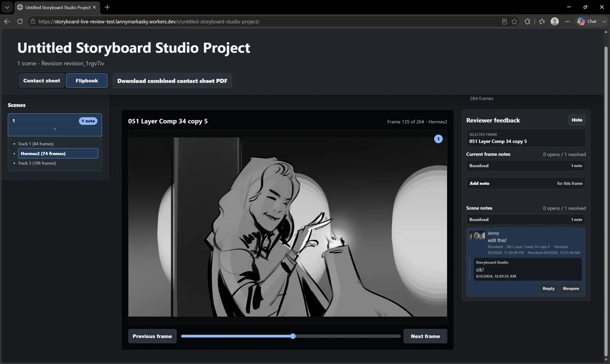Expand the Chat dropdown chevron

[604, 21]
